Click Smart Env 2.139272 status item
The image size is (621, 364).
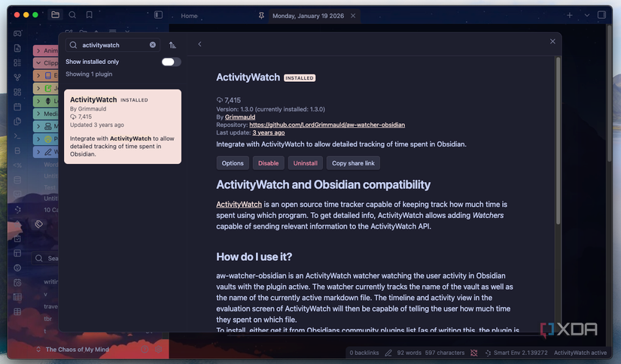coord(516,353)
